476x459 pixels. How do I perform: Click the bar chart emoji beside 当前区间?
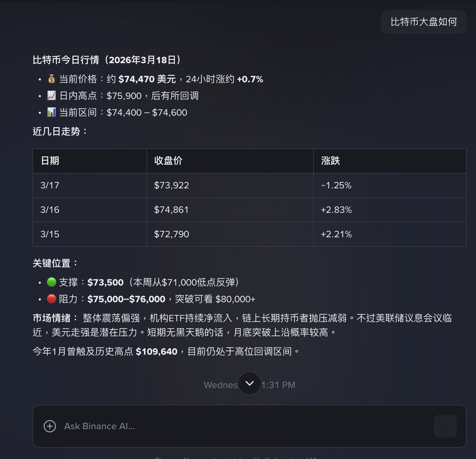pos(52,112)
